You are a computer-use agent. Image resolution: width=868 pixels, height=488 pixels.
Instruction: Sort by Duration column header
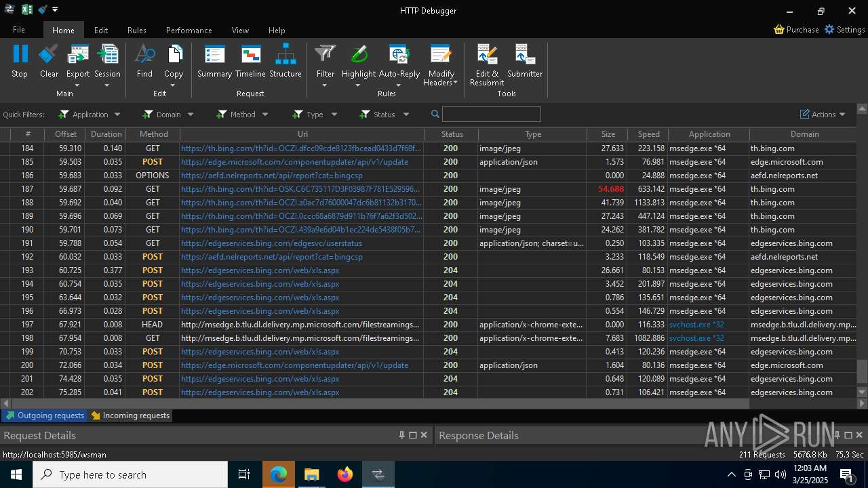(106, 134)
